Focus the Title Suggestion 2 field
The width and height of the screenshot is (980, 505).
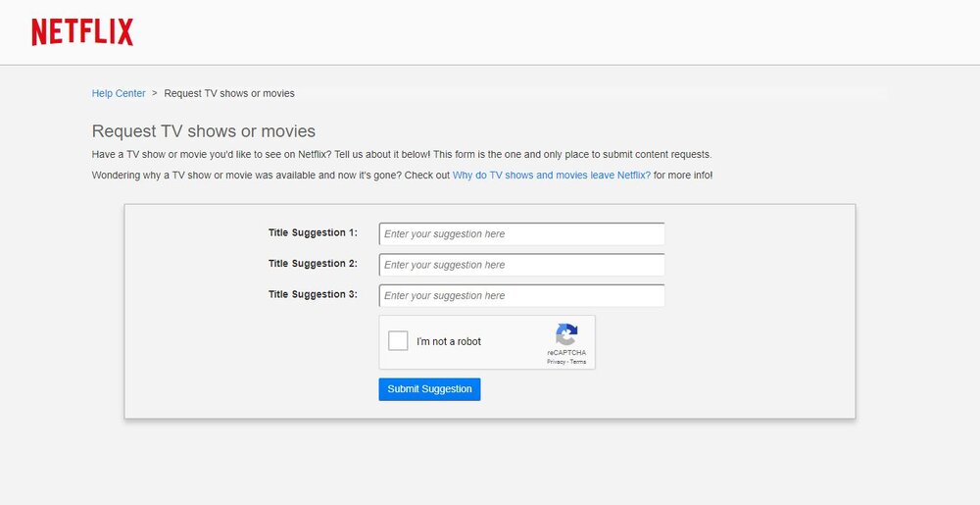pyautogui.click(x=522, y=265)
